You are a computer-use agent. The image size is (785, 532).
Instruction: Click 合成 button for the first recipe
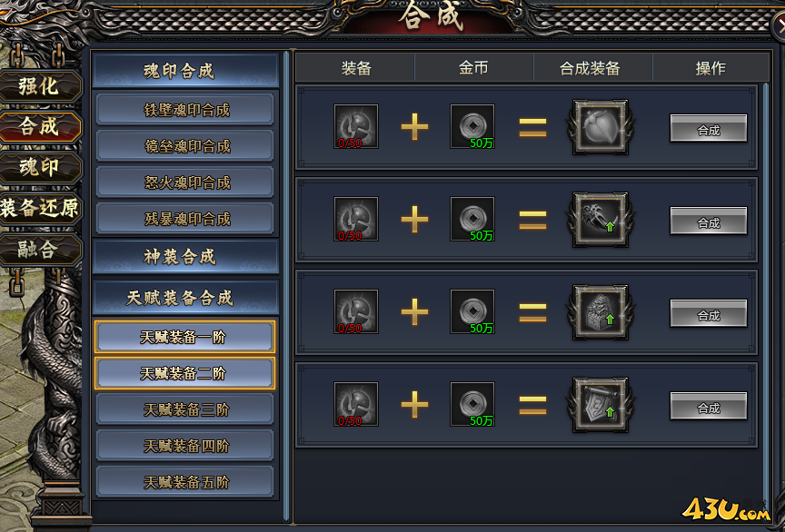(709, 128)
